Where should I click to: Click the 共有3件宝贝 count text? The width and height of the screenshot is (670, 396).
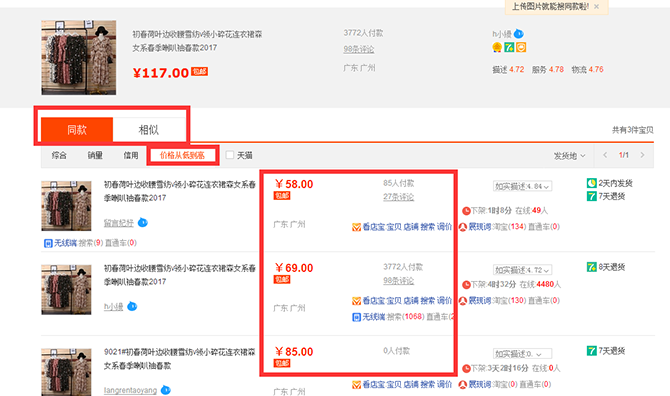[x=632, y=130]
